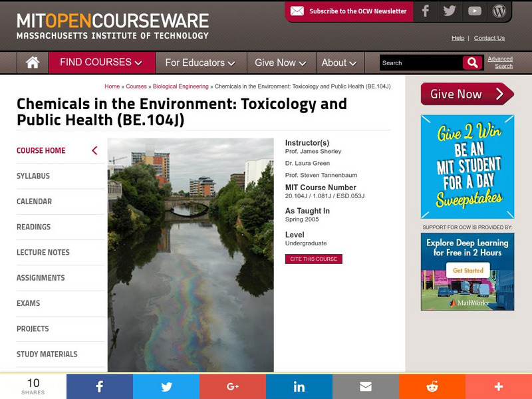
Task: Click the Undergraduate level text
Action: pos(306,243)
